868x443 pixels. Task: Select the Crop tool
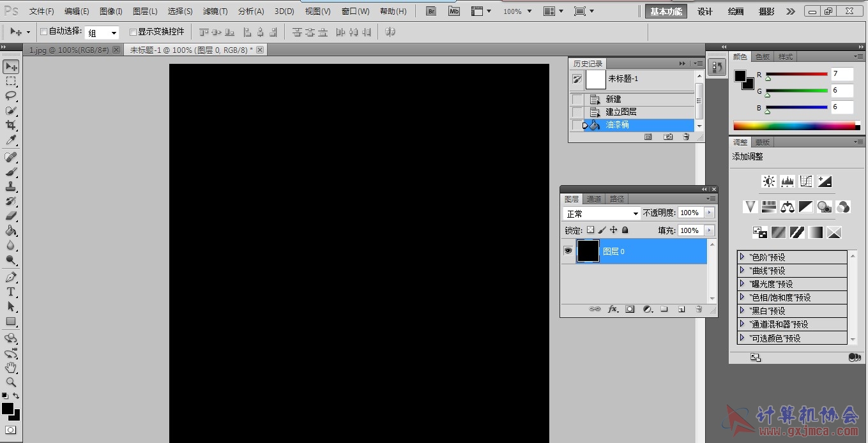pos(11,125)
